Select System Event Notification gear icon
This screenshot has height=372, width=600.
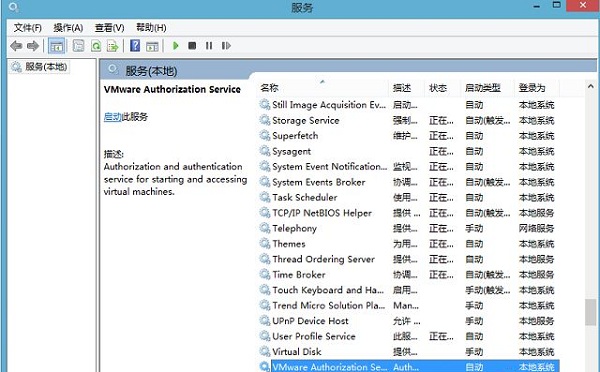click(x=265, y=166)
